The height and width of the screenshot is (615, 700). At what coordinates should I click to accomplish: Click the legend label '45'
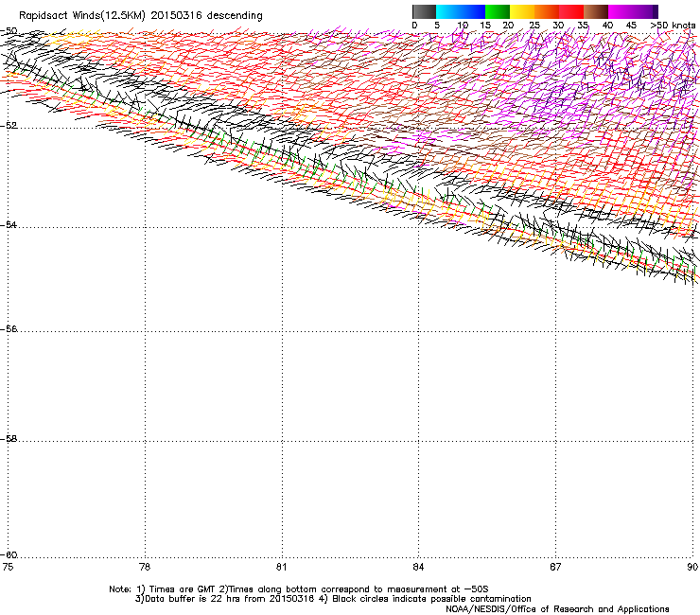(631, 26)
